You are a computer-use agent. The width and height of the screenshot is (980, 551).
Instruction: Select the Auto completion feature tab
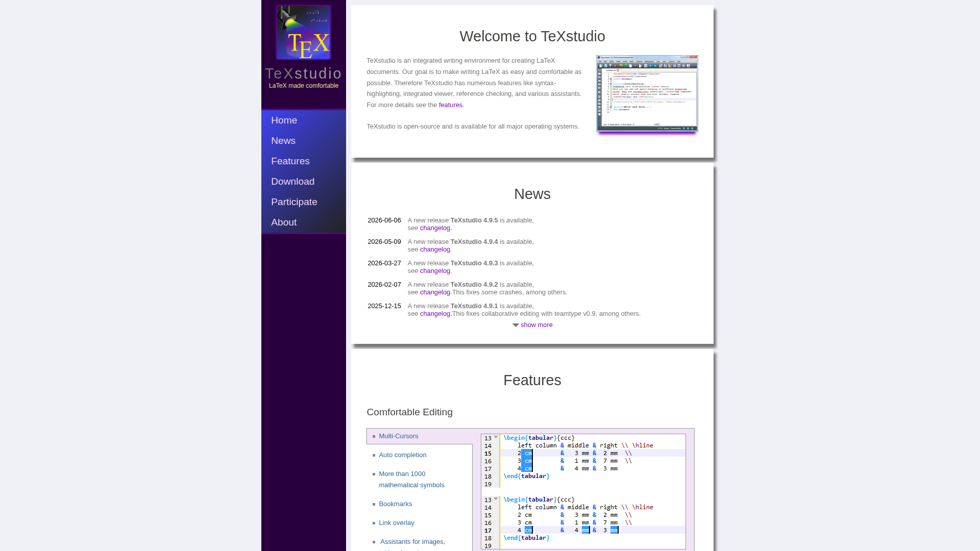pos(402,455)
